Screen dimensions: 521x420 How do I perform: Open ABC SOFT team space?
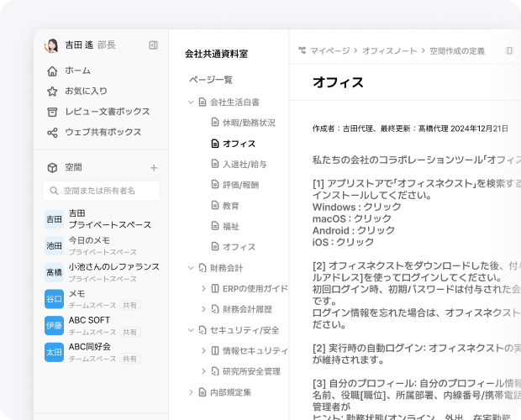[89, 320]
